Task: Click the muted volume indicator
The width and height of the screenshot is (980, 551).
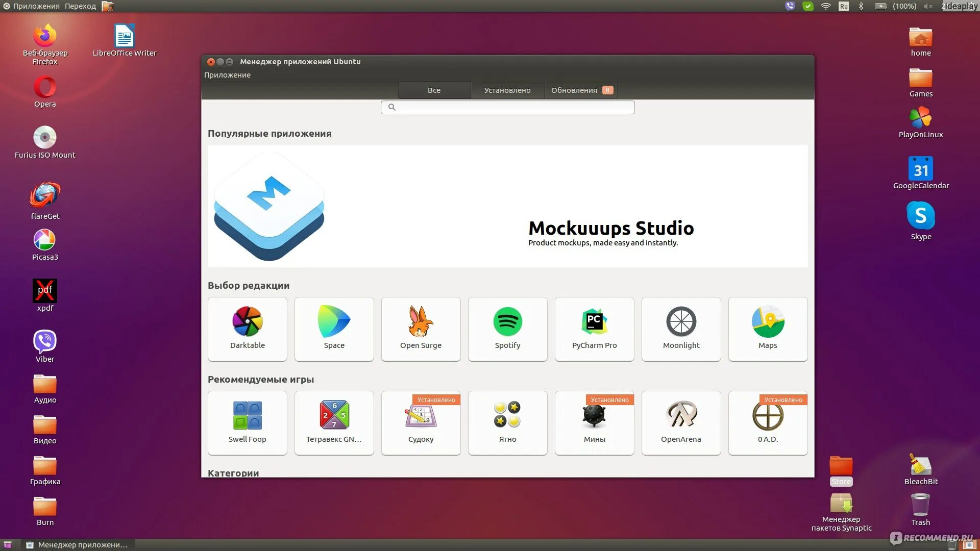Action: [928, 6]
